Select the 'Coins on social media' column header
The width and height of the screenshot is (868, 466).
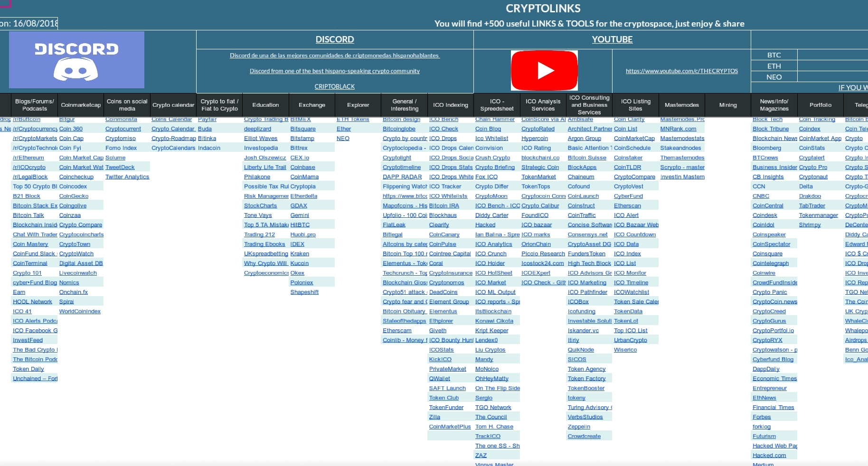(x=127, y=105)
